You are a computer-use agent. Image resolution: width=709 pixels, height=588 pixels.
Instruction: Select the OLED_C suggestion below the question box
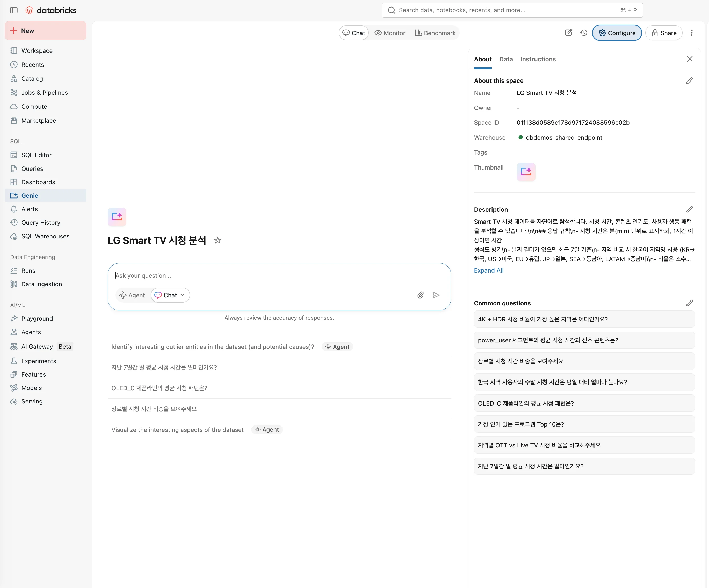point(279,388)
